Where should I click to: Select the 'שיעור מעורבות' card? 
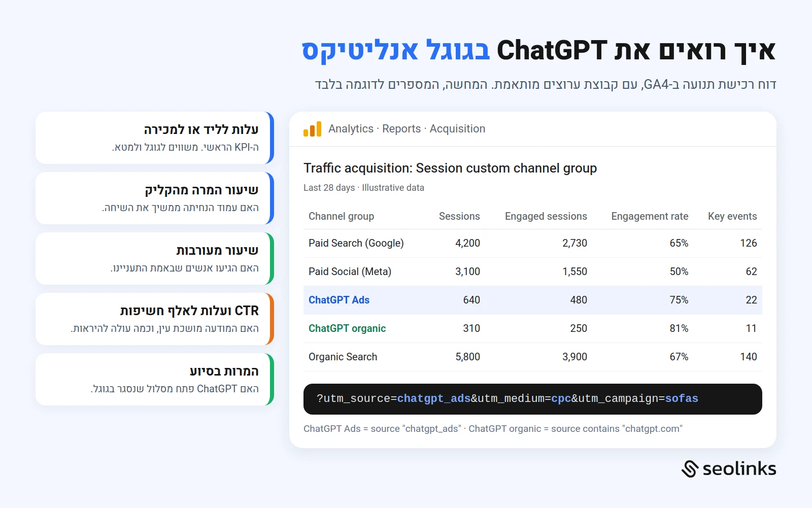155,259
